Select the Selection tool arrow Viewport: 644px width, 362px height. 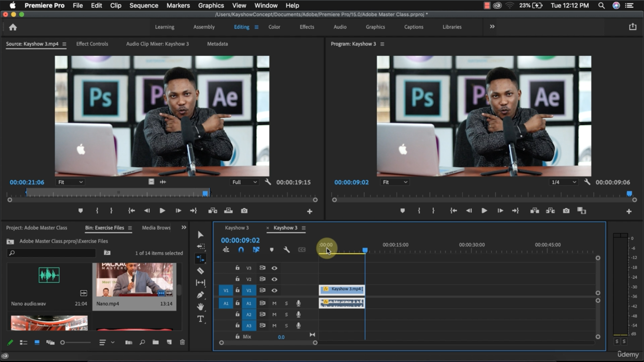200,235
